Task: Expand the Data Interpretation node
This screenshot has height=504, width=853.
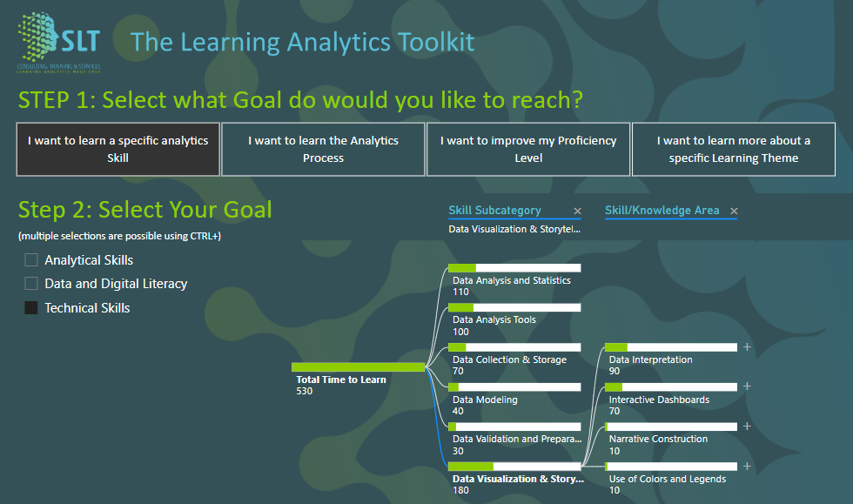Action: (747, 346)
